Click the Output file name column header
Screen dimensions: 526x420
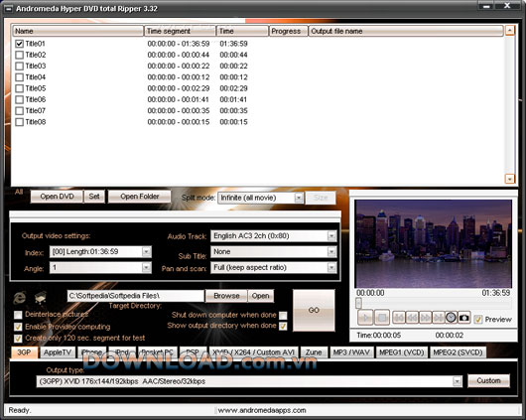click(x=406, y=31)
